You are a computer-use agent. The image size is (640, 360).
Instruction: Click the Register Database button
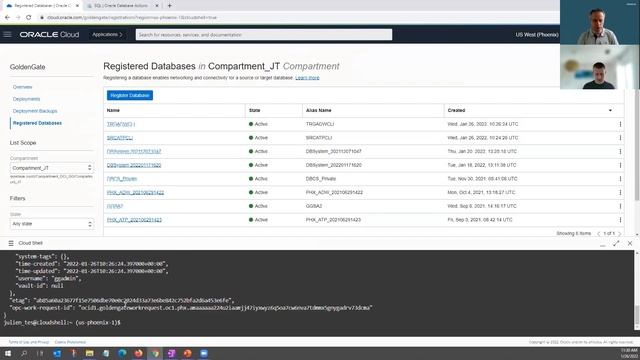point(130,95)
